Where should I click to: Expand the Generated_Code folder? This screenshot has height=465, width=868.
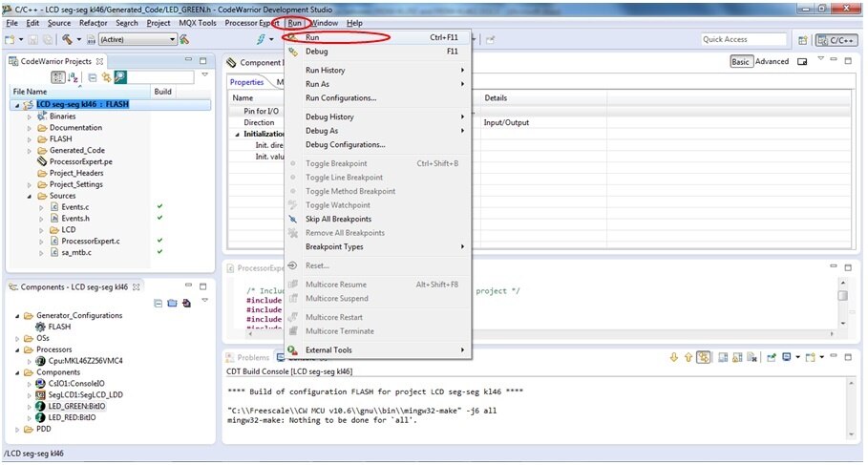pos(30,150)
